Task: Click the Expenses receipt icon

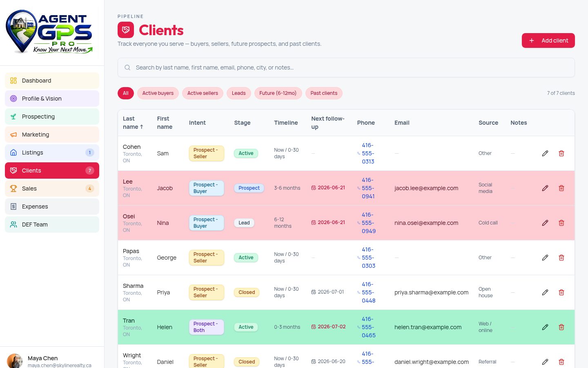Action: 13,206
